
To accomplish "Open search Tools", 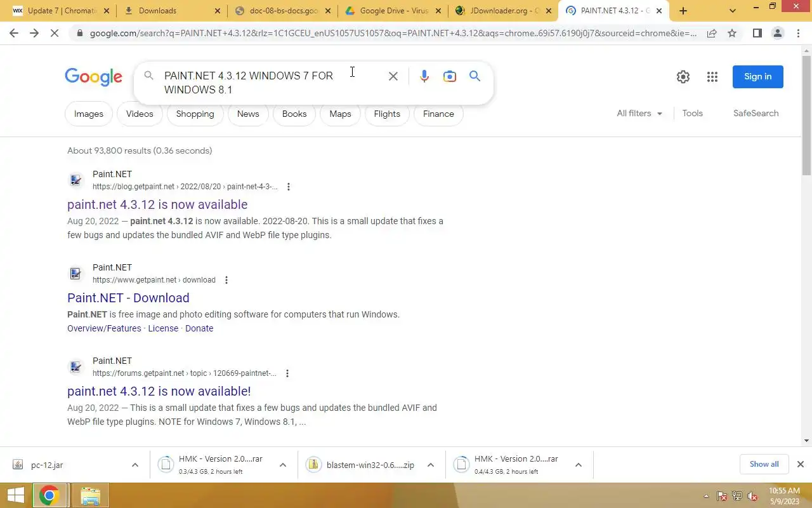I will pyautogui.click(x=693, y=113).
